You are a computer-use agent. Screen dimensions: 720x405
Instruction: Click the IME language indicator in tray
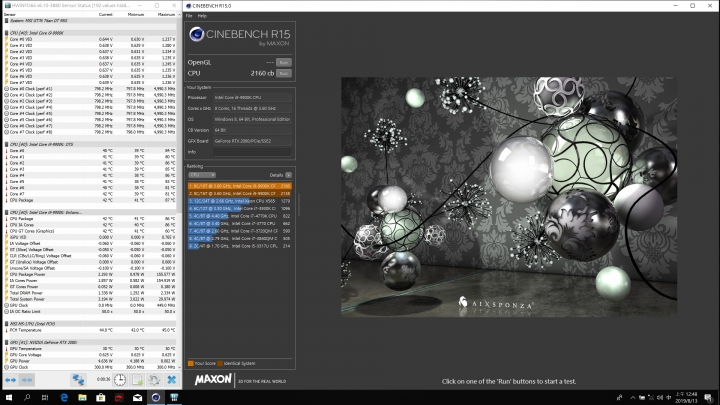[668, 397]
